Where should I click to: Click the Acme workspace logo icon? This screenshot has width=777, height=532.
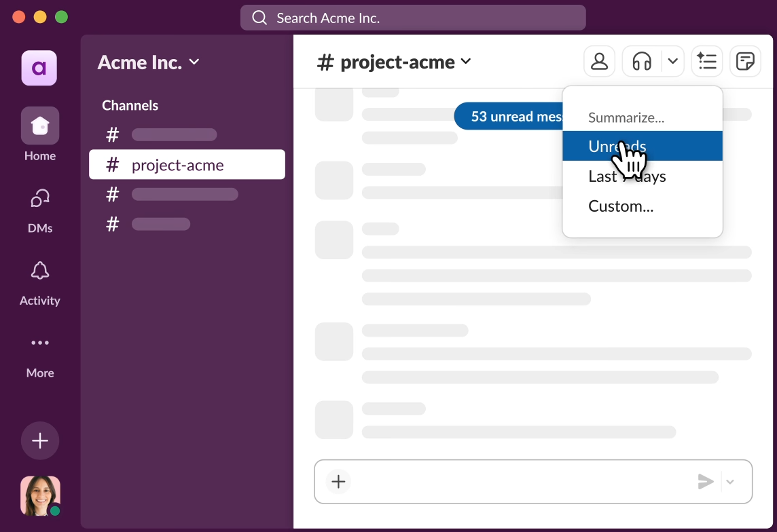pyautogui.click(x=39, y=68)
